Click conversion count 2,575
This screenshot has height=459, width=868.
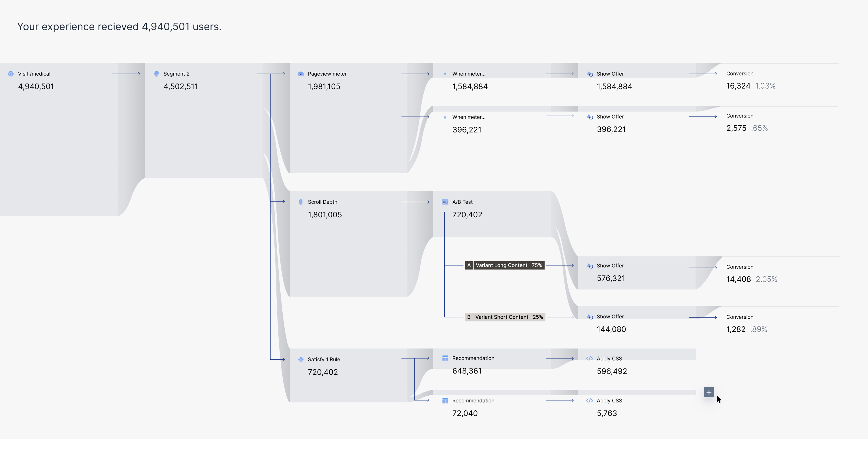(x=736, y=128)
